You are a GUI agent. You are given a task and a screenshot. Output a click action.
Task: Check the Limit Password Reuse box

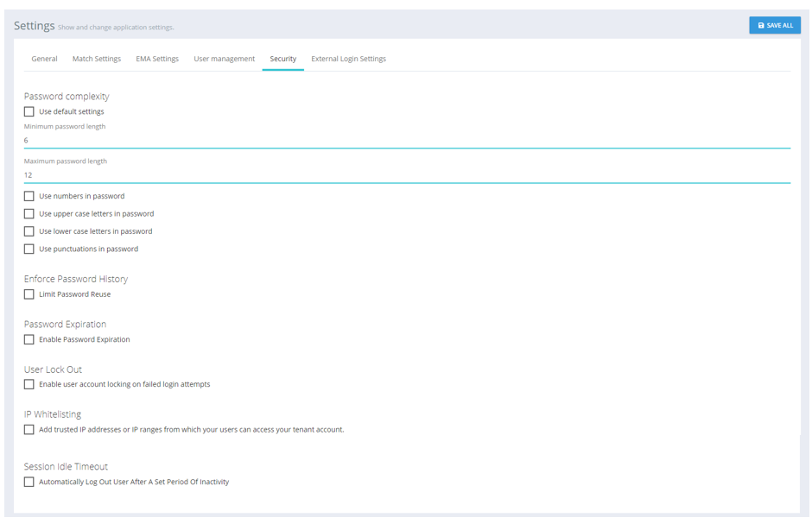pos(29,294)
